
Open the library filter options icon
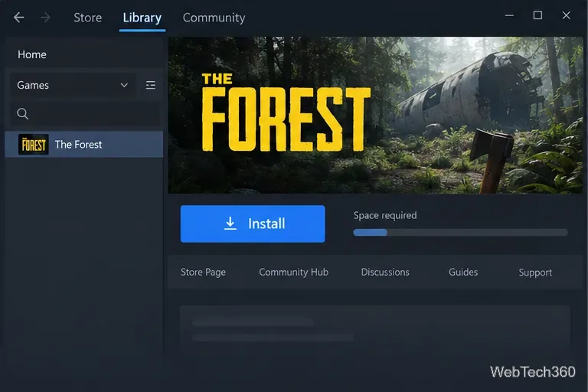coord(150,85)
